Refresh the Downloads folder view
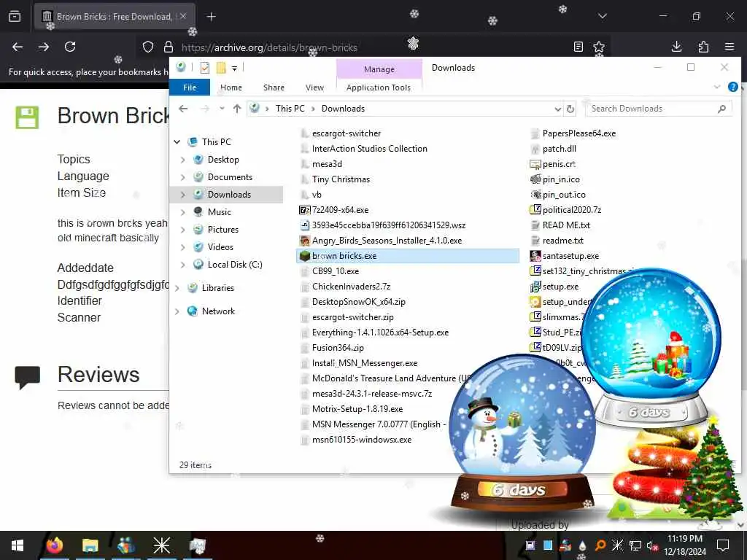The height and width of the screenshot is (560, 747). tap(570, 109)
